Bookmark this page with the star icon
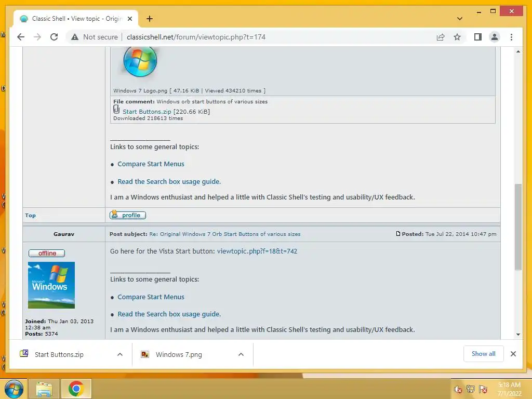This screenshot has height=399, width=532. (457, 37)
